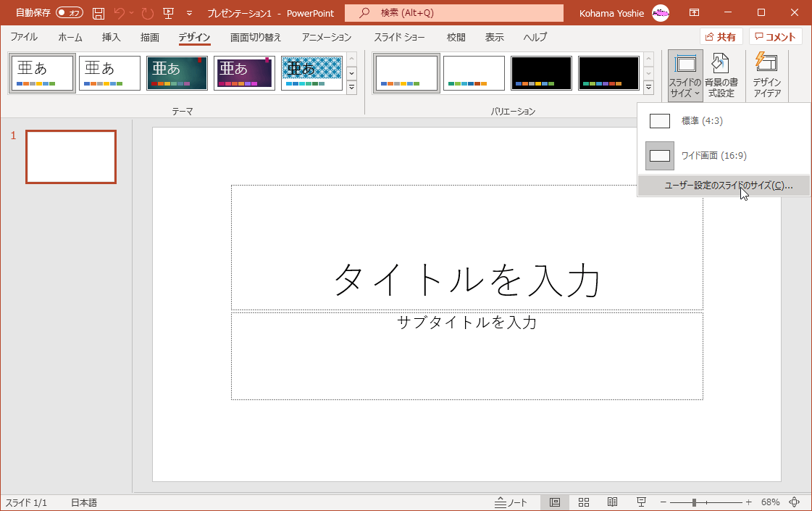Expand the variations gallery More arrow
Screen dimensions: 812x511
(648, 87)
